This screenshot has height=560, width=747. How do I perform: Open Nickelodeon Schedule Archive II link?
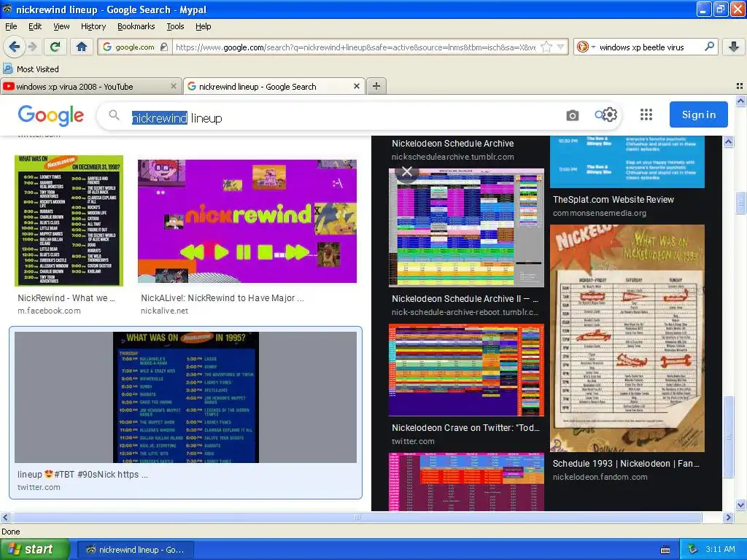(x=465, y=298)
